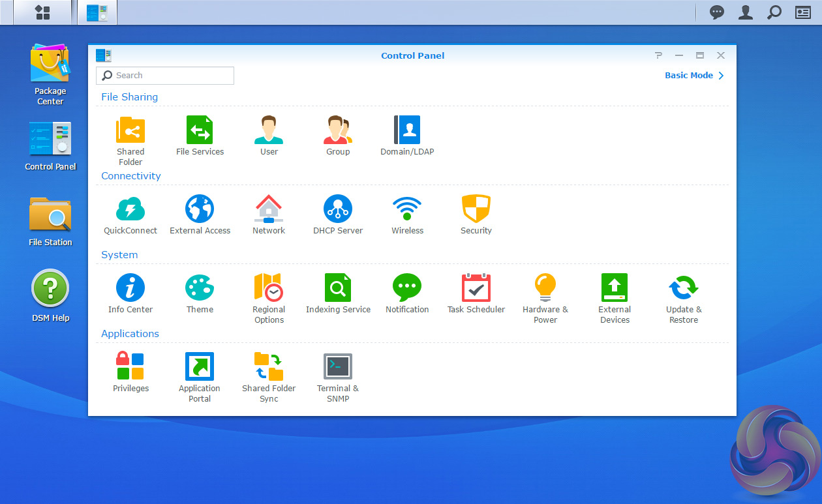Open the Group settings
Viewport: 822px width, 504px height.
pyautogui.click(x=338, y=135)
